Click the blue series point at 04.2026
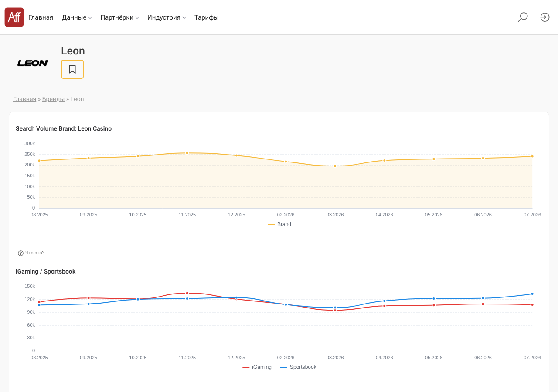The height and width of the screenshot is (392, 558). coord(384,301)
